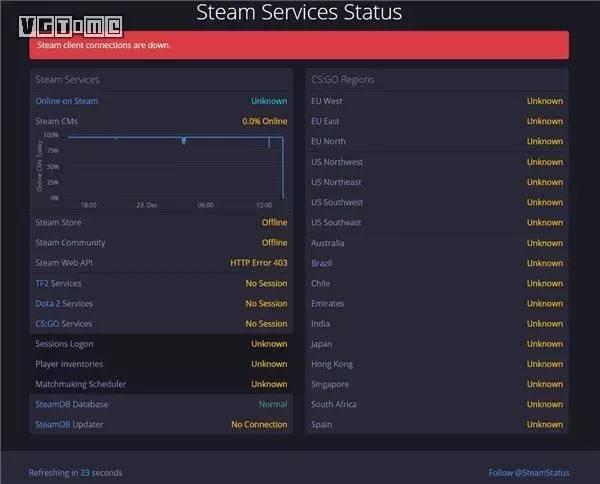Click the Australia region label
This screenshot has height=484, width=600.
pyautogui.click(x=328, y=243)
